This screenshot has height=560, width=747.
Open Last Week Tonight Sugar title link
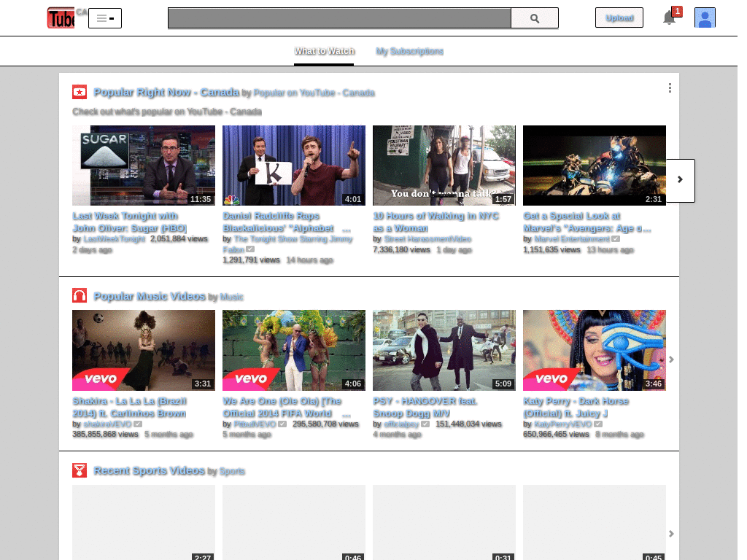tap(130, 222)
